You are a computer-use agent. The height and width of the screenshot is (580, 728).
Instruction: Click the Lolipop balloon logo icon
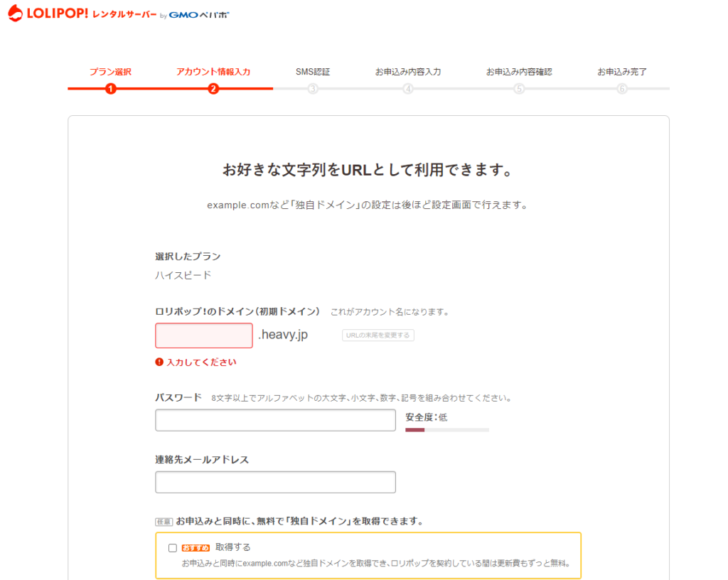[16, 14]
